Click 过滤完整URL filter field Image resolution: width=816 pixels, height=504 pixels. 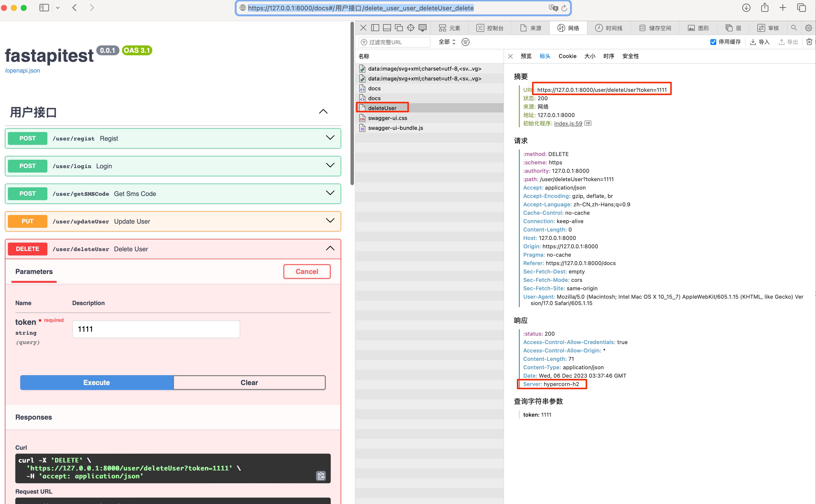click(394, 42)
